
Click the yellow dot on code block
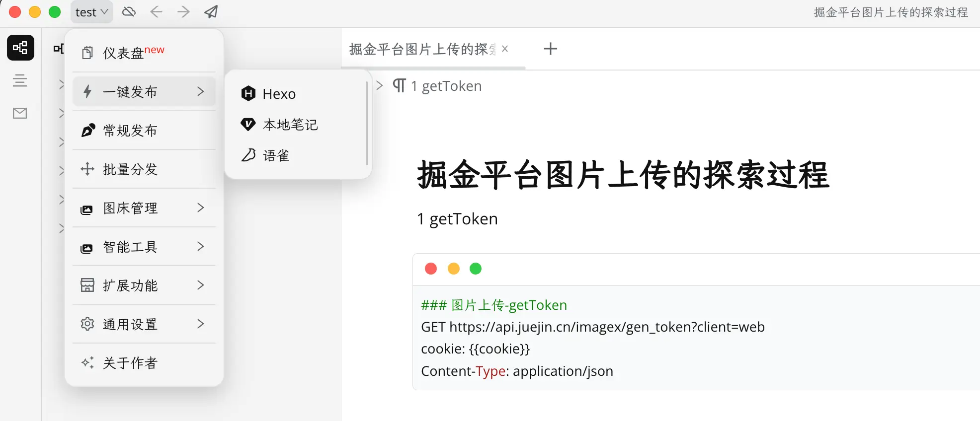454,269
